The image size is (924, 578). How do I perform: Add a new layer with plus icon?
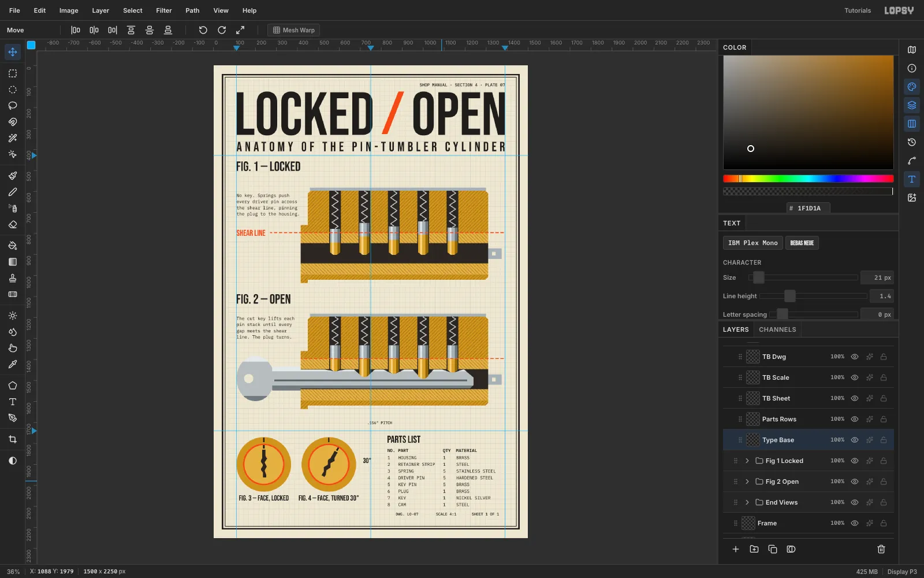point(736,549)
